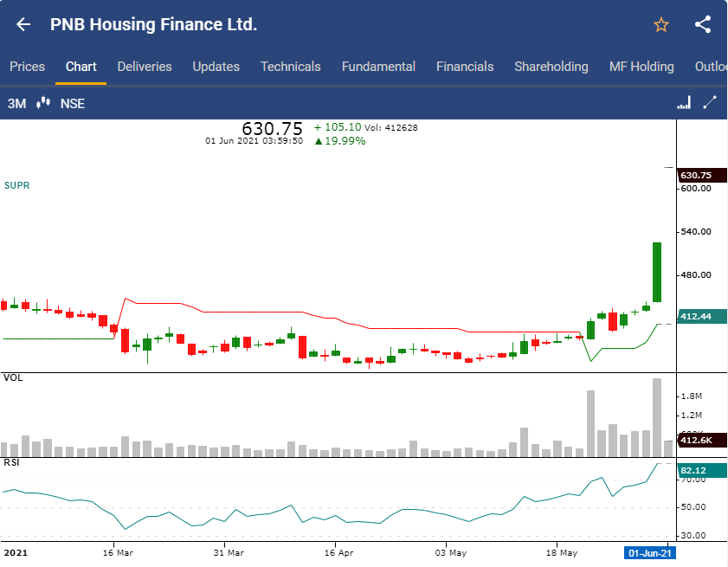The height and width of the screenshot is (567, 728).
Task: Click the 412.6K volume axis tag
Action: pos(701,441)
